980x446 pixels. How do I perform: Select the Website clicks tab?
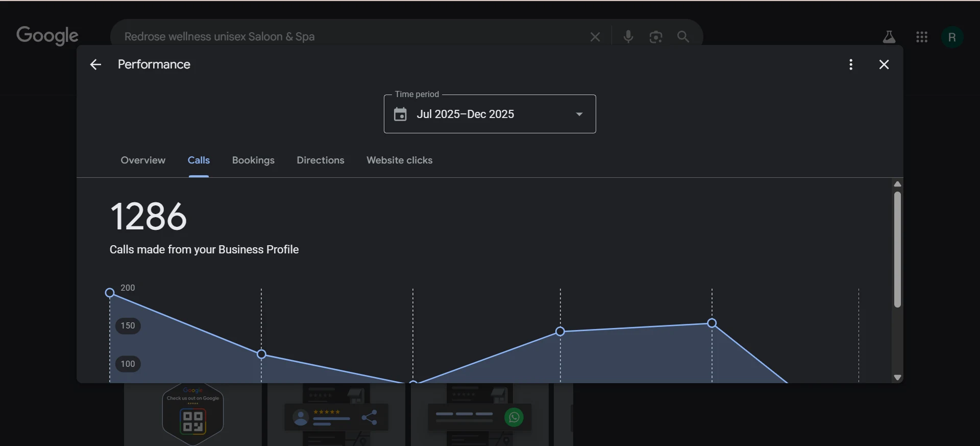(x=399, y=160)
